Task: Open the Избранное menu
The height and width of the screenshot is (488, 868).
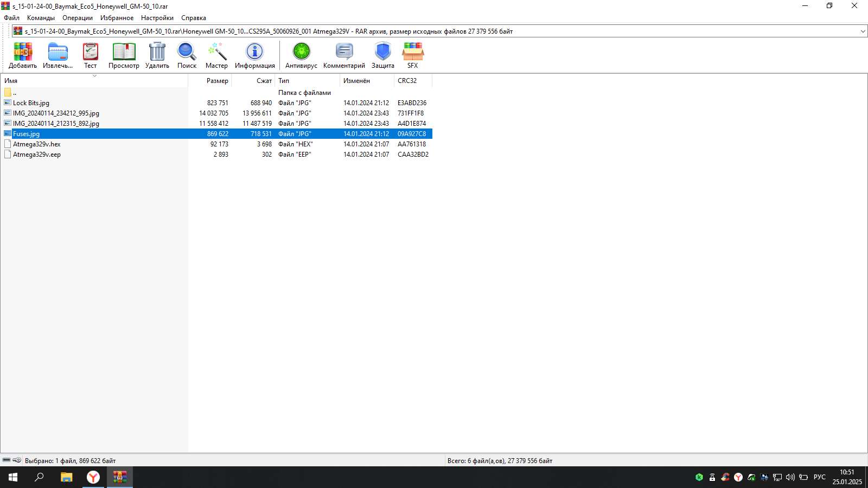Action: click(117, 18)
